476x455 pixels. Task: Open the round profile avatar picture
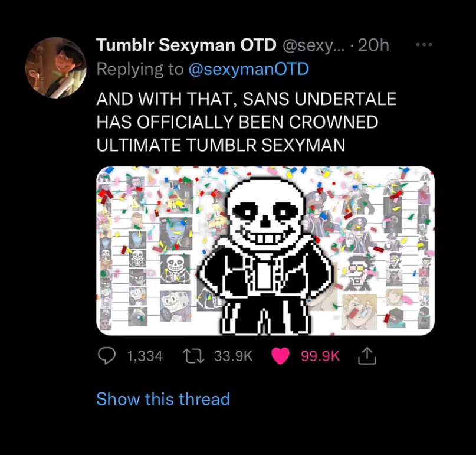click(56, 67)
